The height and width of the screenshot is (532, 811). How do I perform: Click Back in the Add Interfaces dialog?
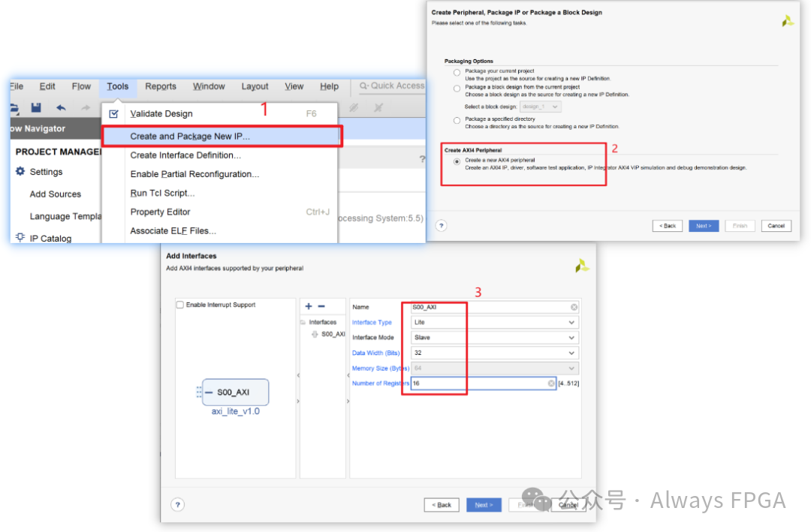[x=442, y=504]
